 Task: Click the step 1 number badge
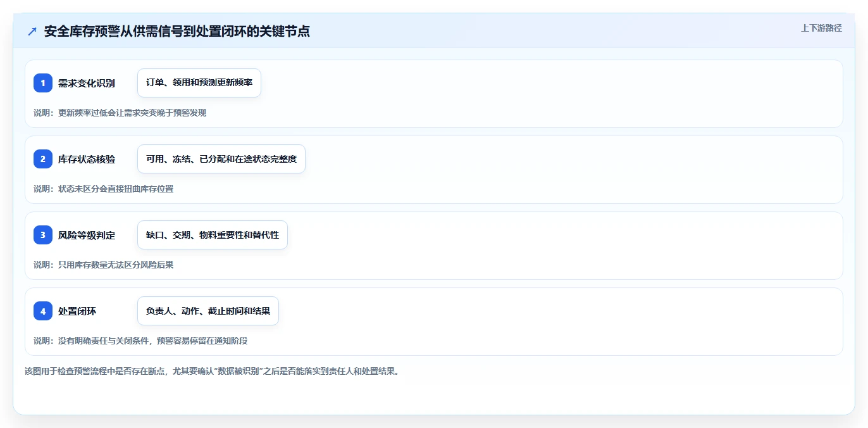[43, 83]
